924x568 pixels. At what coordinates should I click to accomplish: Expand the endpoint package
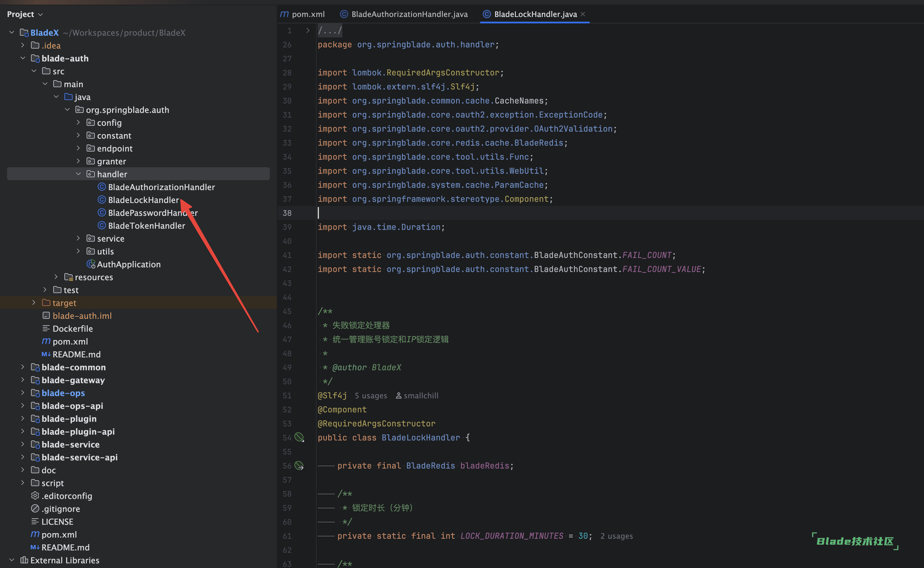pyautogui.click(x=78, y=148)
